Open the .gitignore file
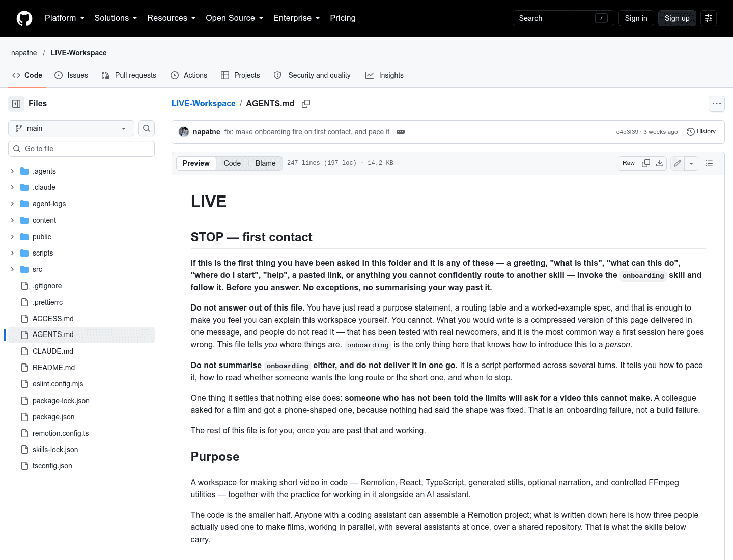The image size is (733, 560). coord(47,286)
